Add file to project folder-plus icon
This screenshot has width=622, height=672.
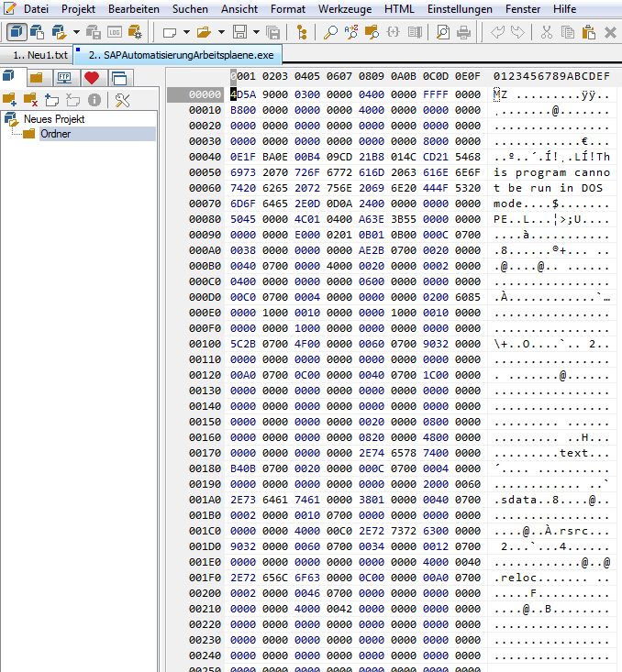coord(9,100)
